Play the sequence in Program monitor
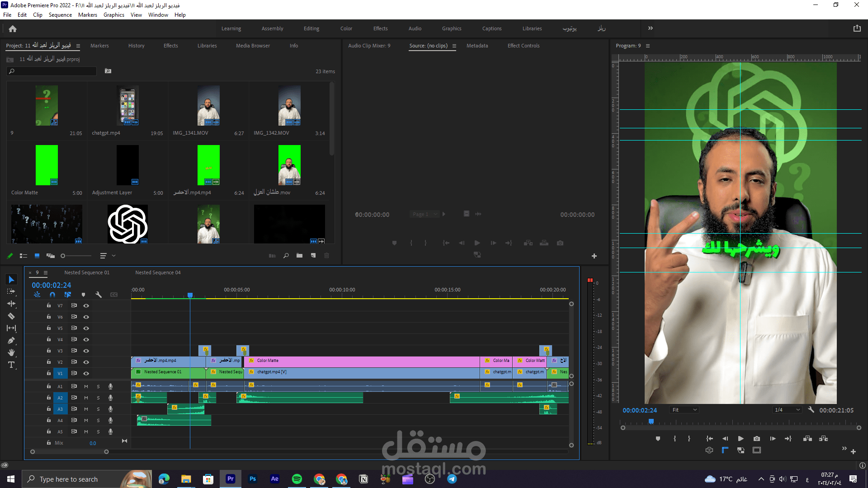Viewport: 868px width, 488px height. click(741, 439)
